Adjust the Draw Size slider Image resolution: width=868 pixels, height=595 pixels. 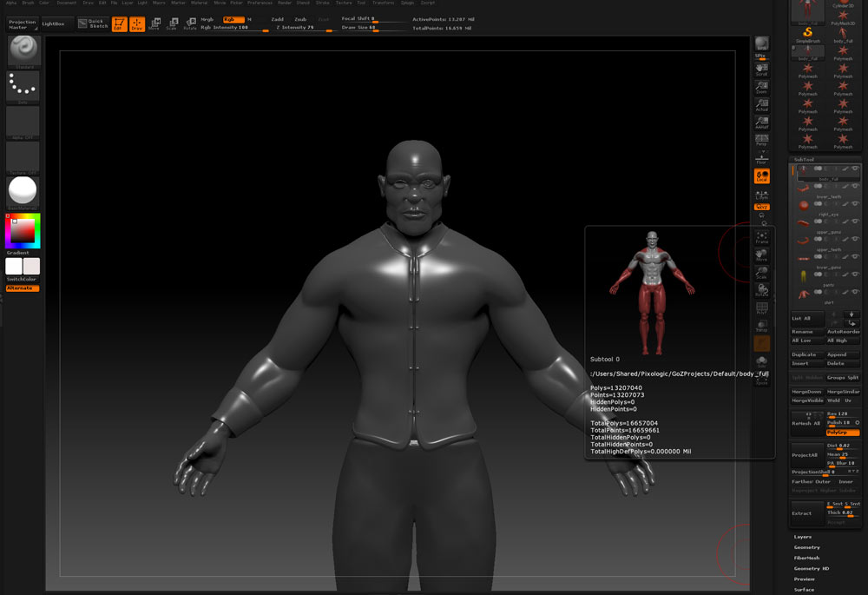tap(374, 28)
